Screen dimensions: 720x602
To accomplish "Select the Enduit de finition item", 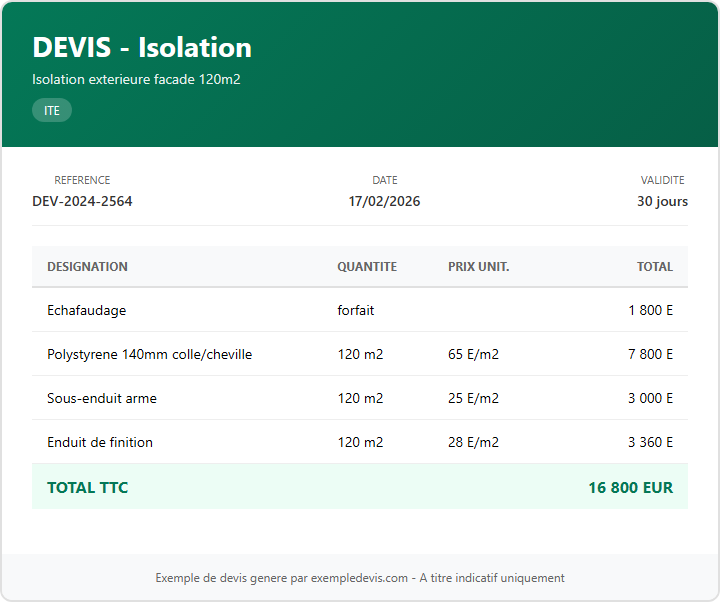I will (100, 442).
